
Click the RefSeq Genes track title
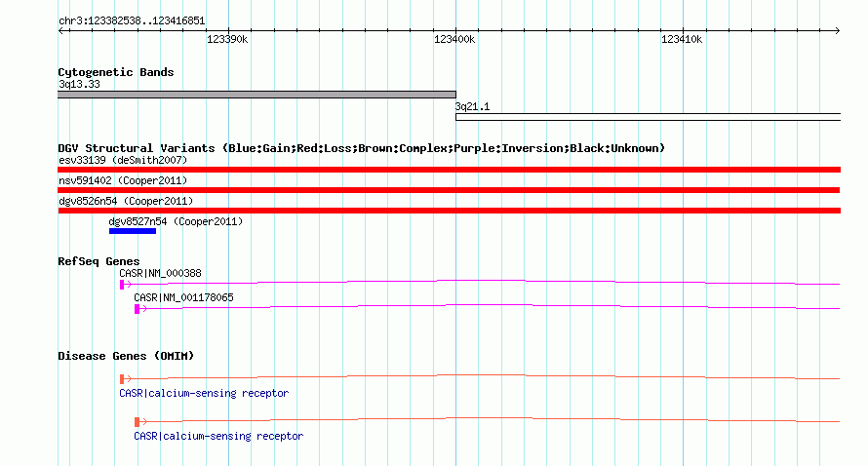pyautogui.click(x=99, y=261)
